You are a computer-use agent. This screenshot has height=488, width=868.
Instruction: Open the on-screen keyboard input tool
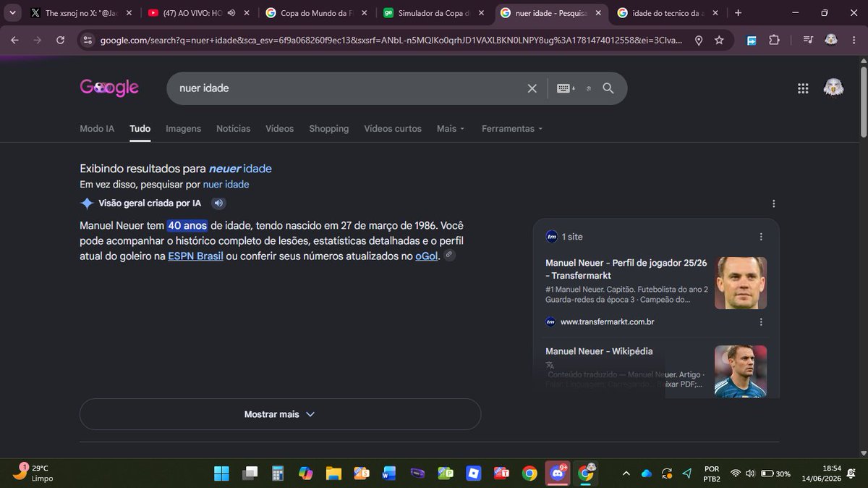click(x=566, y=88)
